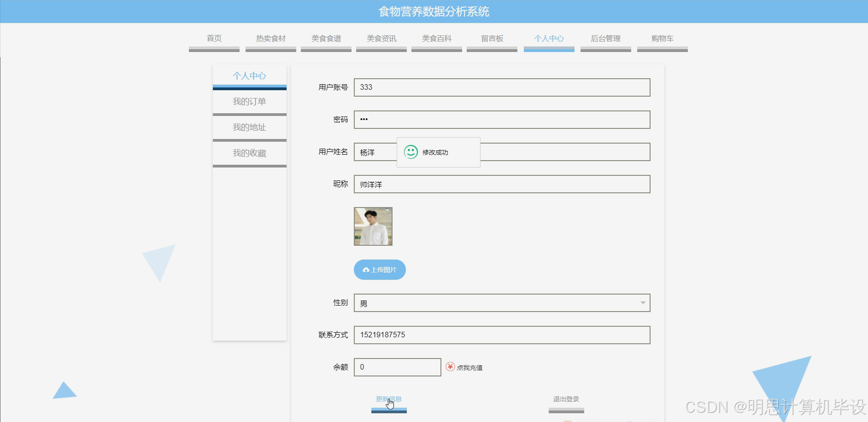Click the 点我充值 link
The image size is (868, 422).
[469, 368]
